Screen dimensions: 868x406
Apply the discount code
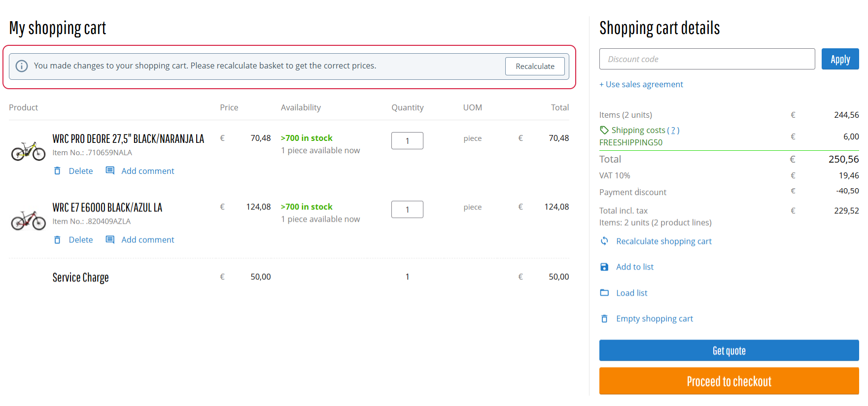coord(839,59)
